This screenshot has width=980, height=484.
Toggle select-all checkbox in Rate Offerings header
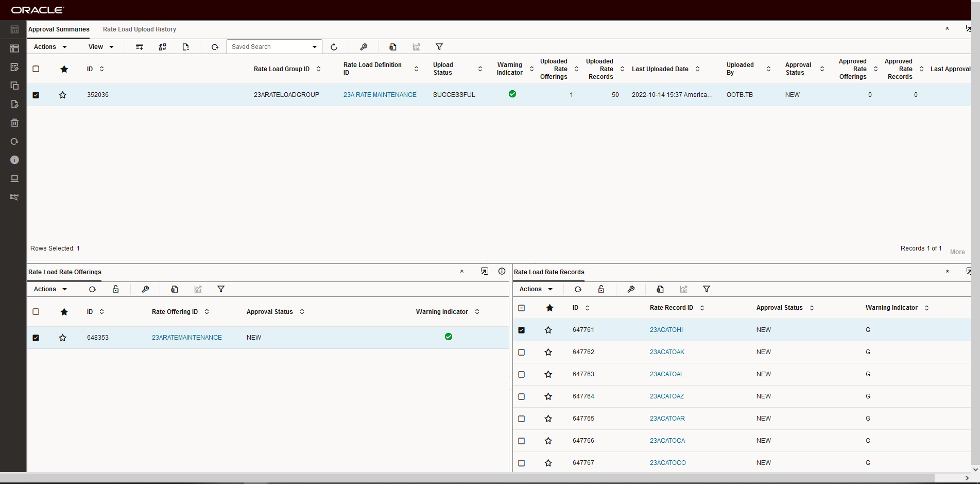point(36,311)
